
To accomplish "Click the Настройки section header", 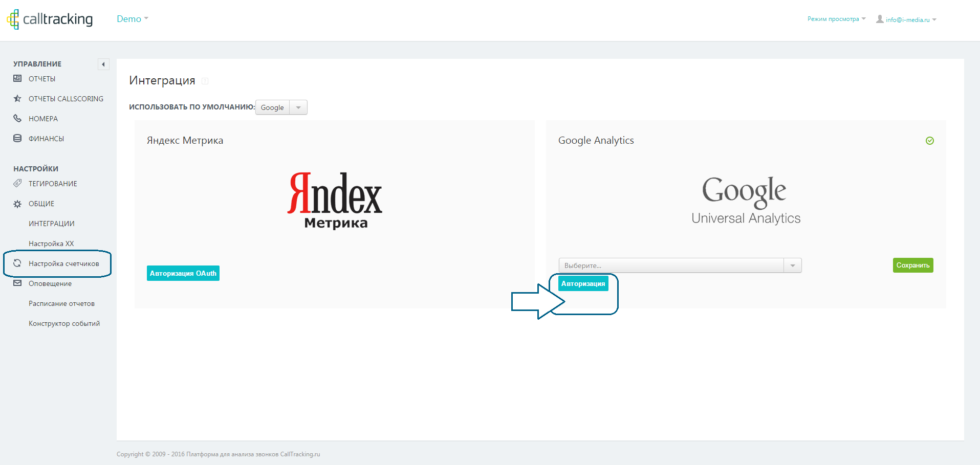I will pyautogui.click(x=36, y=169).
